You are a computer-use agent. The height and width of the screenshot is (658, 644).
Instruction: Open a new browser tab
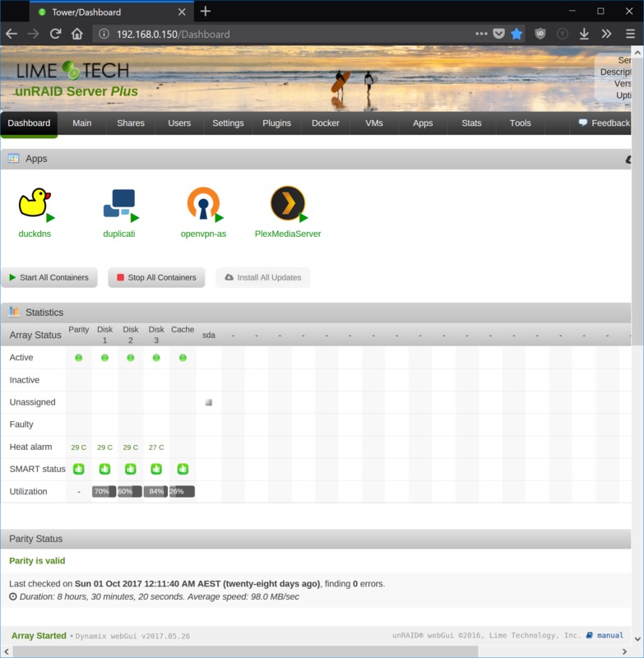point(205,12)
